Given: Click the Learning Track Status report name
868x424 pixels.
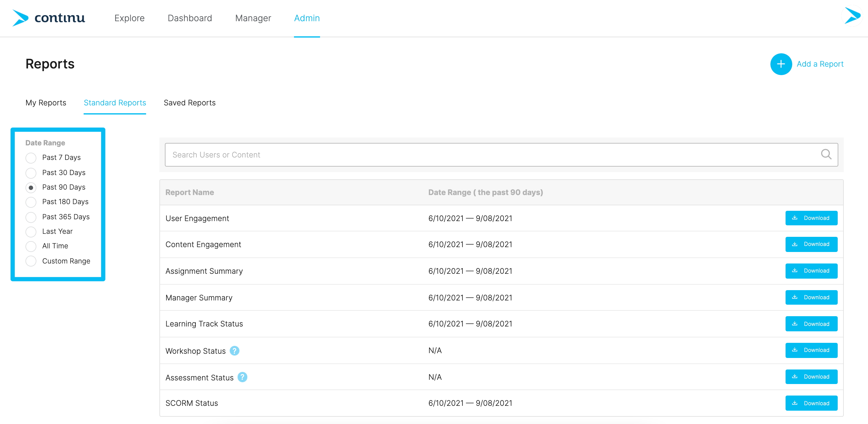Looking at the screenshot, I should point(204,324).
